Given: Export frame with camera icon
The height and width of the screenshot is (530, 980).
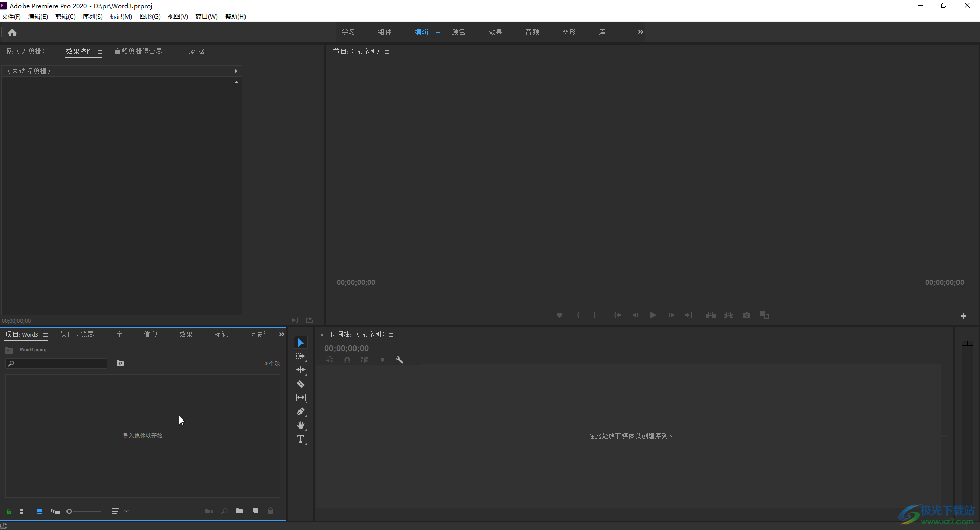Looking at the screenshot, I should click(x=747, y=315).
